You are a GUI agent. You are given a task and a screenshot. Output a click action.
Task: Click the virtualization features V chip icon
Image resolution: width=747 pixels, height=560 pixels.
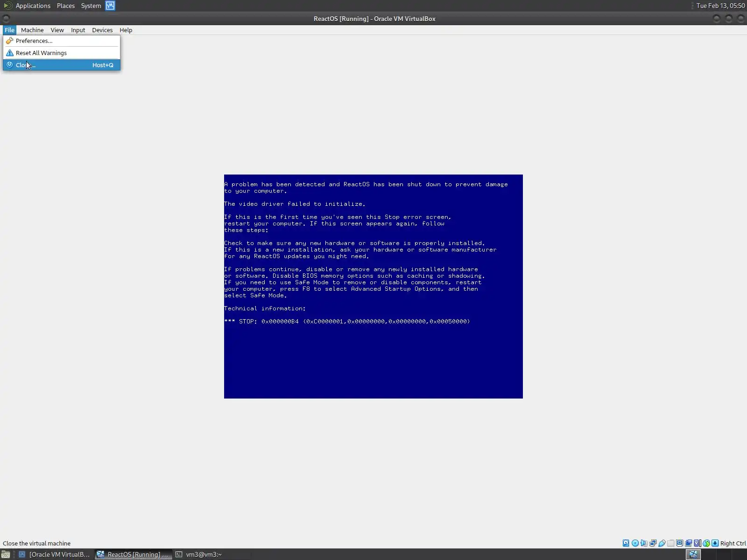pyautogui.click(x=697, y=543)
